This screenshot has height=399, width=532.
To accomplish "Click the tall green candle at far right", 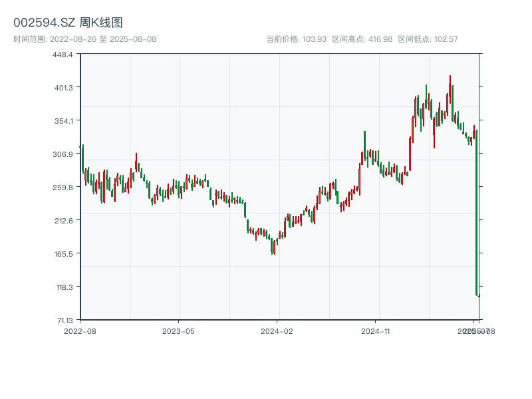I will (477, 213).
